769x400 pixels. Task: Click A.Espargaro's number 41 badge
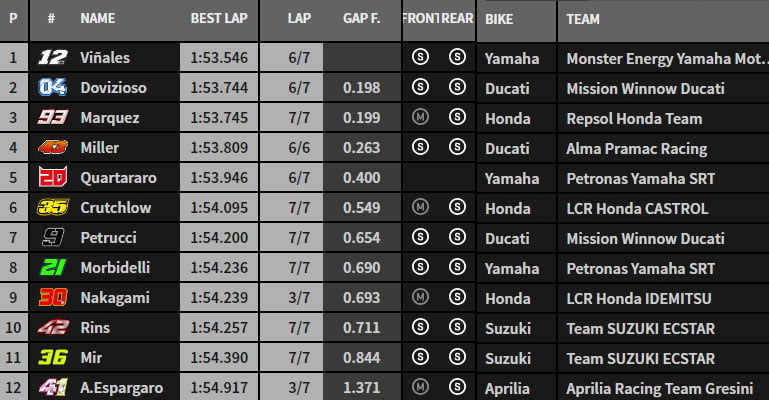[52, 388]
